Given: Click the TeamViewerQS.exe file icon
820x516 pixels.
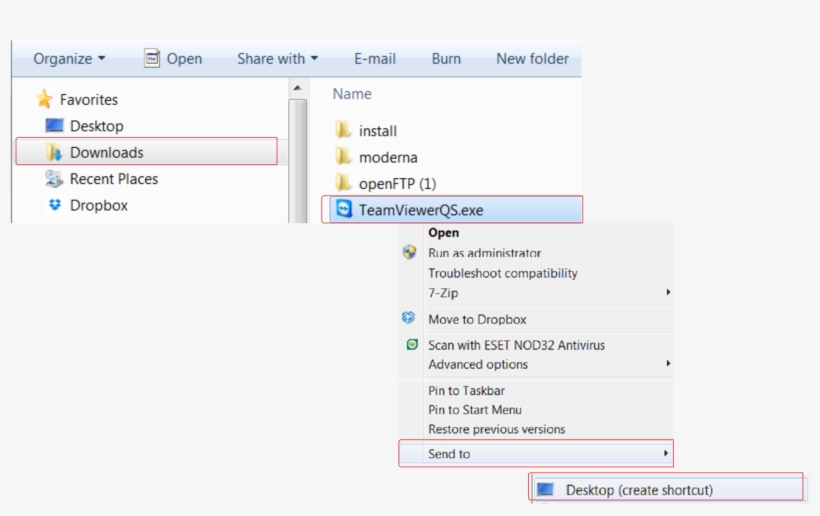Looking at the screenshot, I should click(x=344, y=209).
